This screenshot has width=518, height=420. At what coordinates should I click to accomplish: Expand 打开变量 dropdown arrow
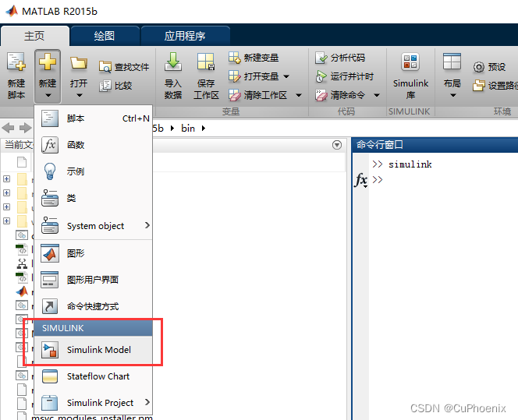click(286, 76)
